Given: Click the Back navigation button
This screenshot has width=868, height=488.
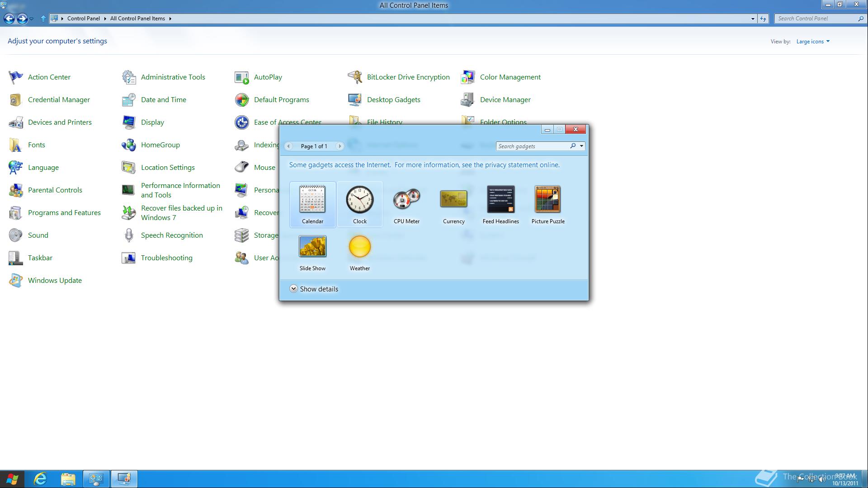Looking at the screenshot, I should click(9, 19).
